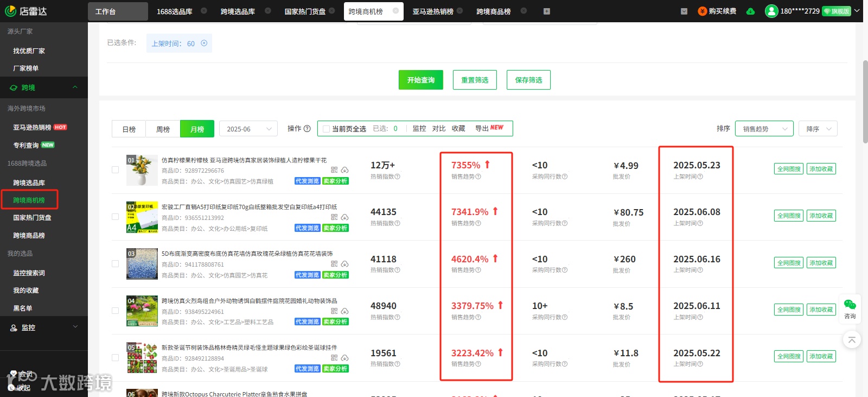The height and width of the screenshot is (397, 868).
Task: Click the download icon for product 01
Action: 344,170
